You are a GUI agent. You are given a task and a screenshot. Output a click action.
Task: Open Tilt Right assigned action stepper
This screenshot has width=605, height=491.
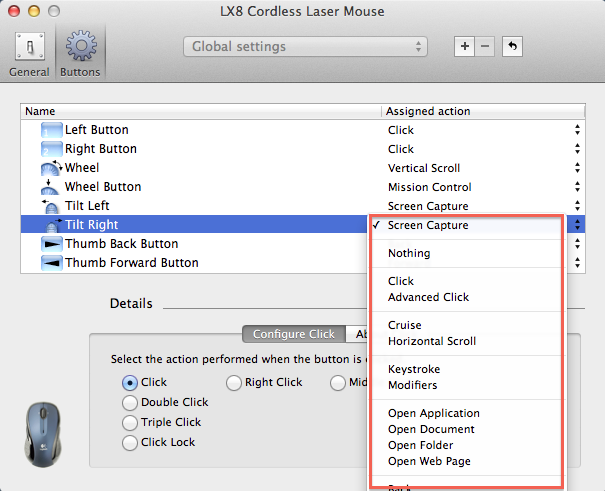tap(577, 224)
